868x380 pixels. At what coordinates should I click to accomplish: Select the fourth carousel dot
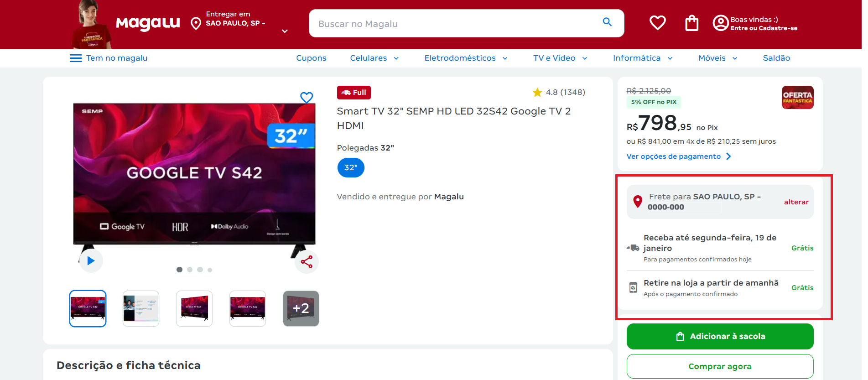coord(210,270)
